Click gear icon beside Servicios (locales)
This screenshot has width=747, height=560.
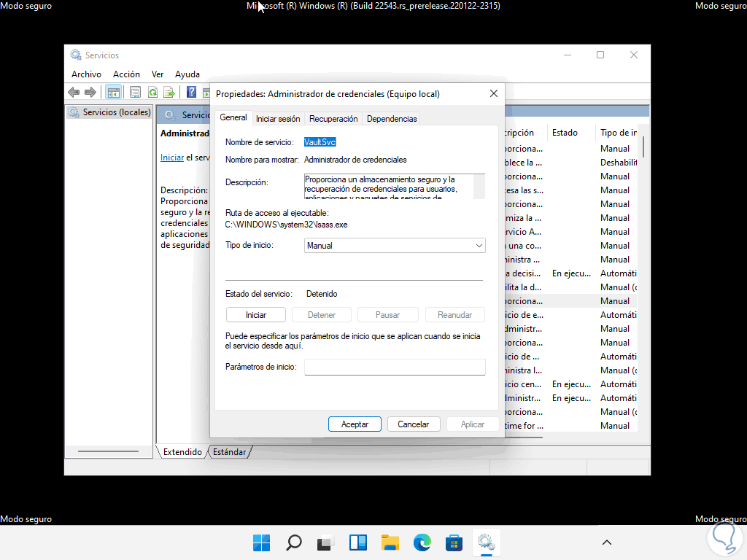pyautogui.click(x=74, y=112)
